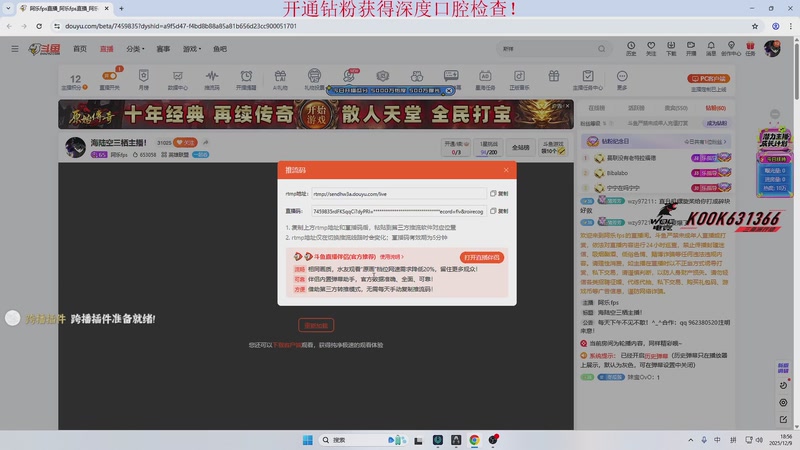The height and width of the screenshot is (450, 800).
Task: Click the 全站榜 button
Action: click(x=520, y=147)
